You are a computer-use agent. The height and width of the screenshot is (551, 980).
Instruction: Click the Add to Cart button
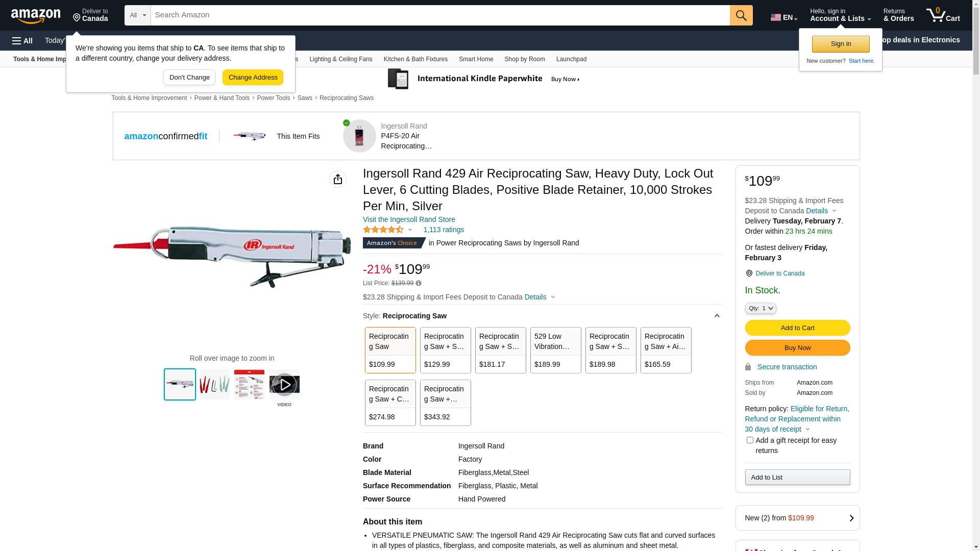797,328
